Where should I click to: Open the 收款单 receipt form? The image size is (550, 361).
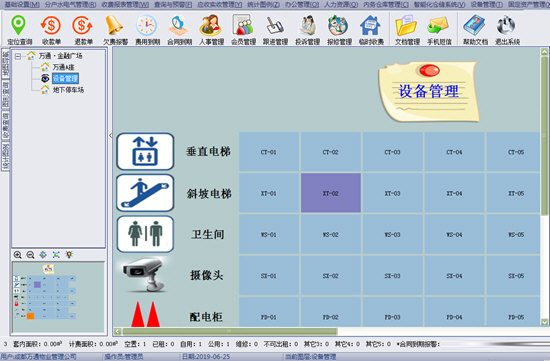[51, 30]
